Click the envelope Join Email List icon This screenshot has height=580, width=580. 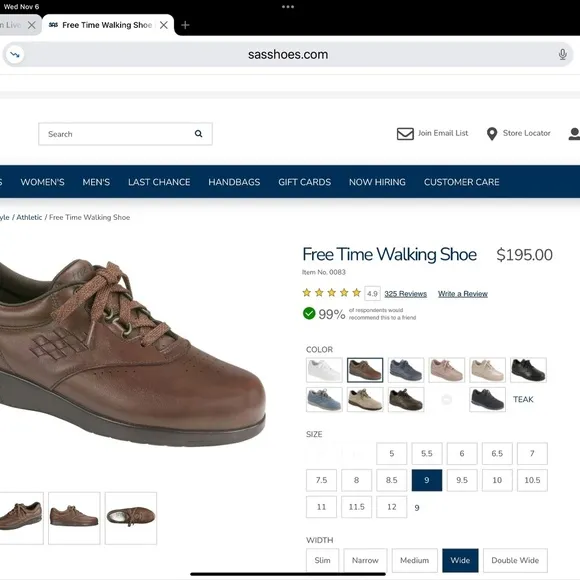(405, 134)
